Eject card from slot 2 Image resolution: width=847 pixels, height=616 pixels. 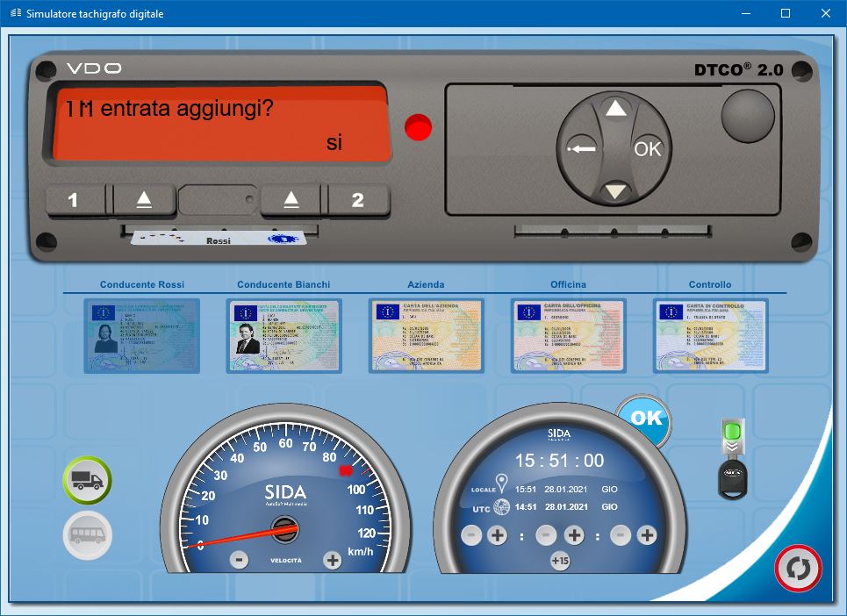pyautogui.click(x=292, y=200)
